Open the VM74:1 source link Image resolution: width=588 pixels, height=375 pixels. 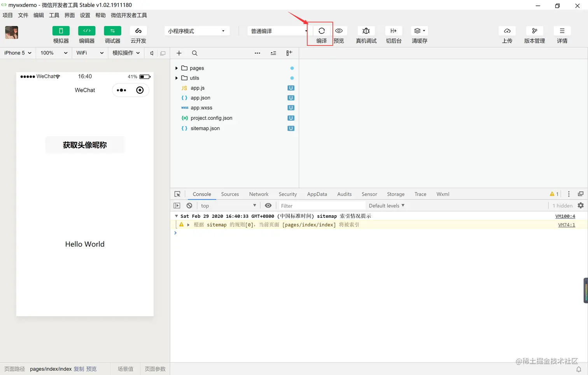[567, 225]
